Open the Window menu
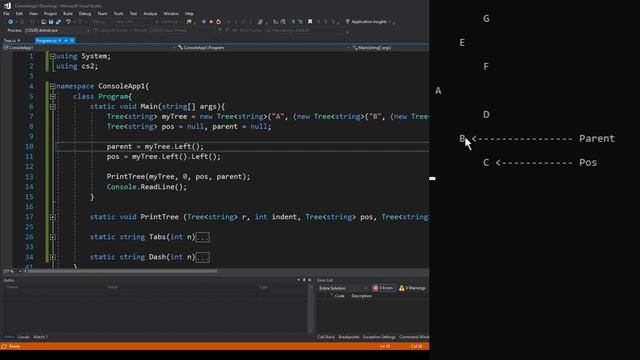The height and width of the screenshot is (360, 640). (171, 13)
